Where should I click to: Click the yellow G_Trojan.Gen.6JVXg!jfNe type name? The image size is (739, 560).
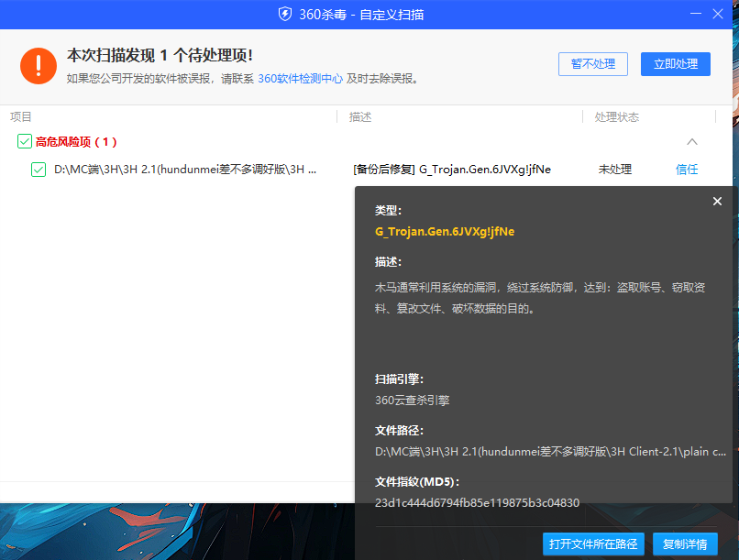[x=445, y=231]
